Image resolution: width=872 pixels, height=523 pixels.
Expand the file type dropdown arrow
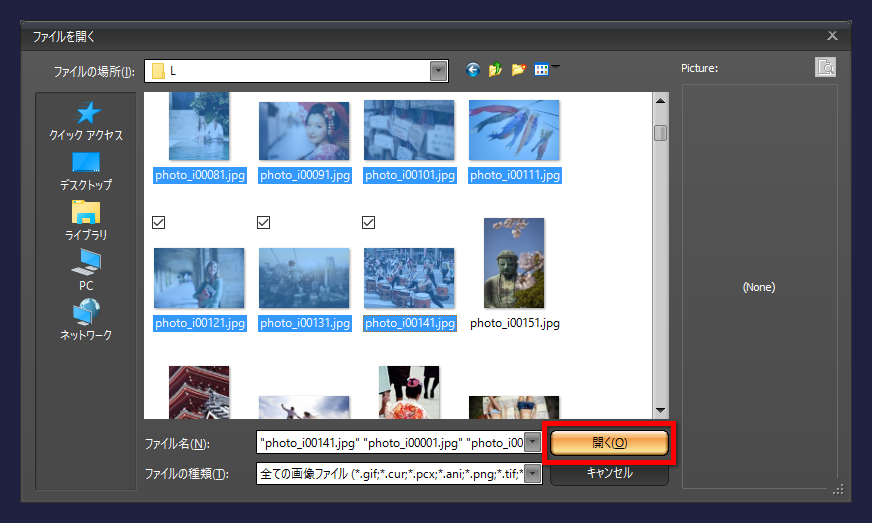(533, 473)
